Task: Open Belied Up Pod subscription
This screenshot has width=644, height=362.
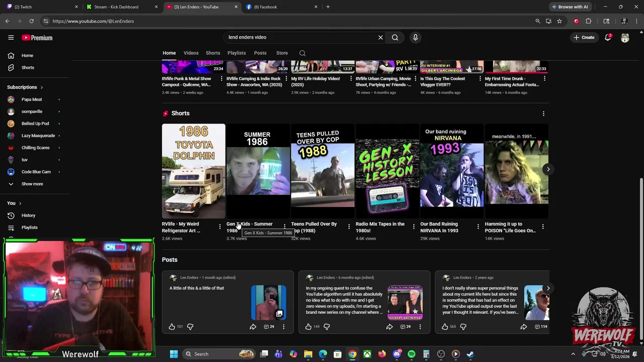Action: [x=35, y=124]
